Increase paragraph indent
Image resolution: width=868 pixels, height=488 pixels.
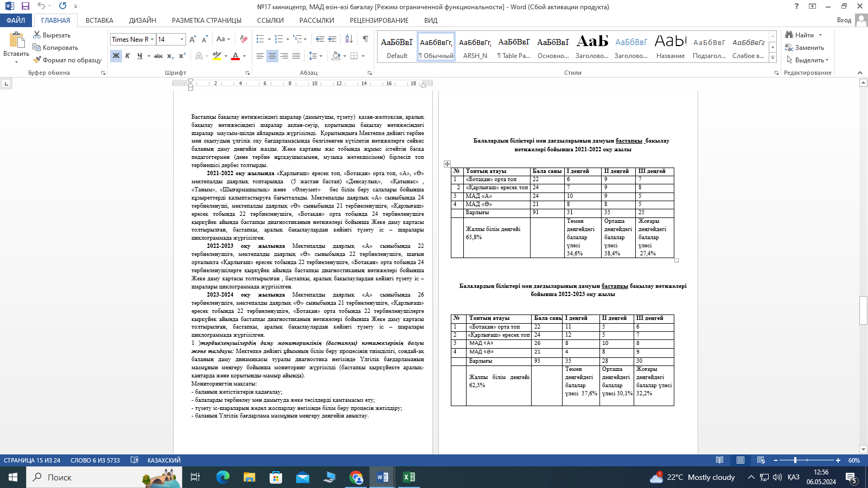click(x=332, y=39)
